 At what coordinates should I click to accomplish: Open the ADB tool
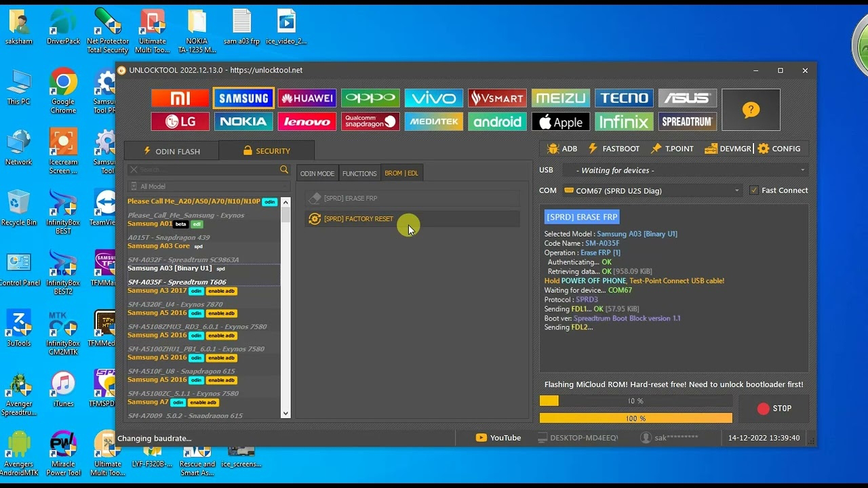(562, 148)
